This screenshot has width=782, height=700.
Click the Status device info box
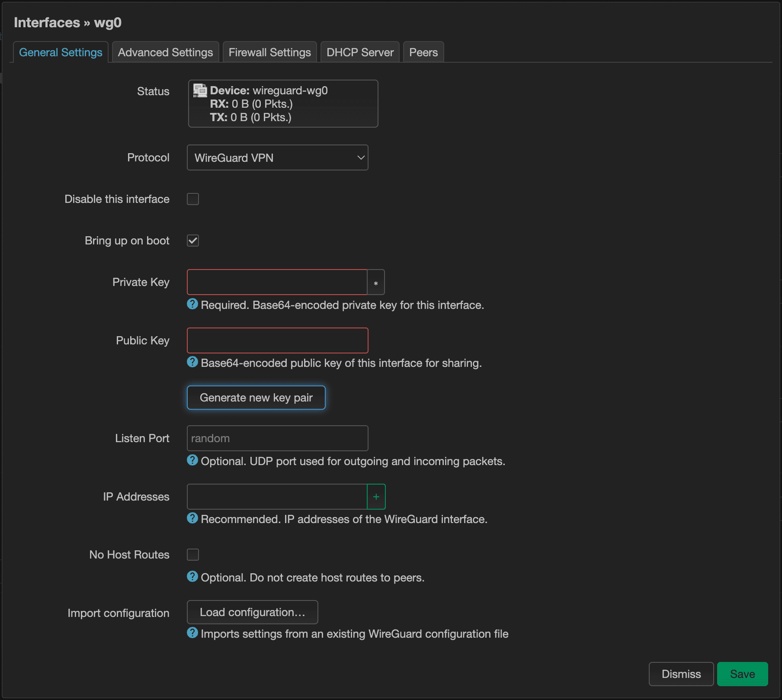pos(283,104)
